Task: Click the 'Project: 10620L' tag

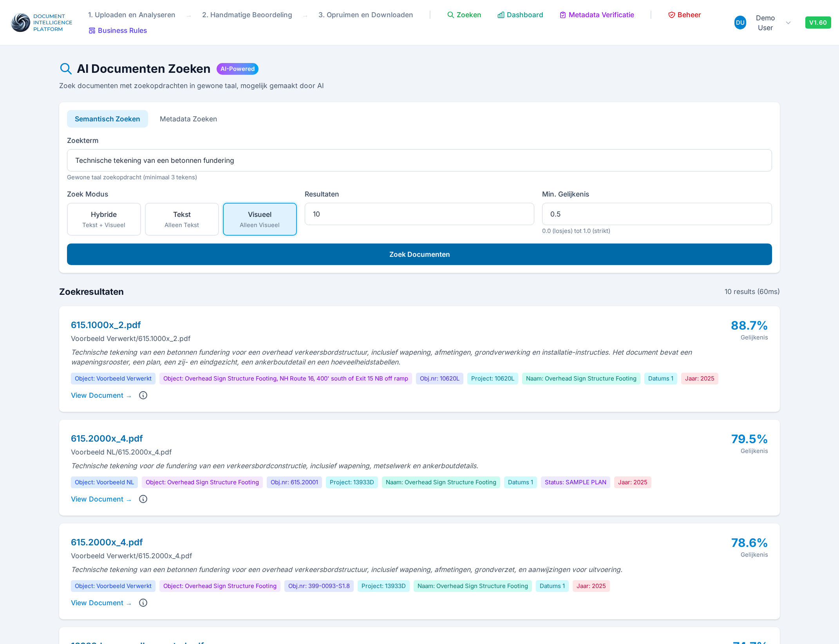Action: [493, 379]
